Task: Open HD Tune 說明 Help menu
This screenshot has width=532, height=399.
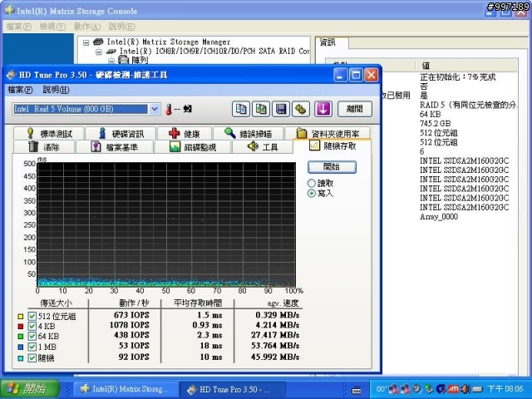Action: 56,90
